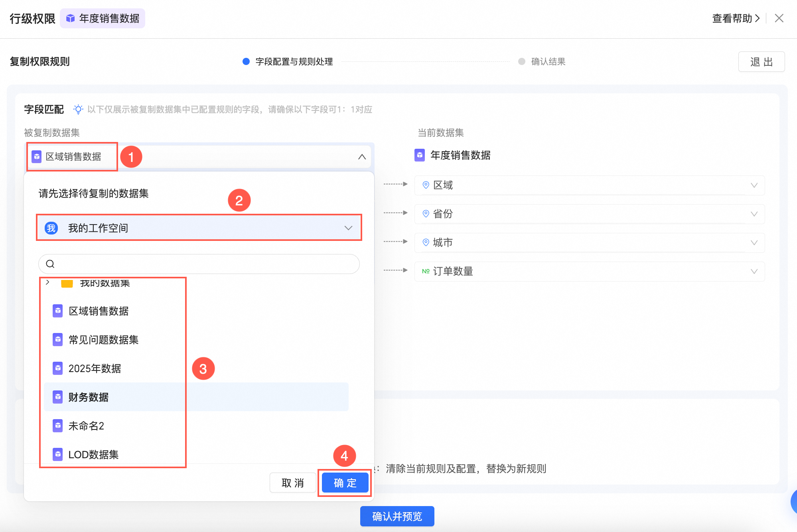Expand the 我的数据集 folder
The image size is (797, 532).
tap(48, 282)
